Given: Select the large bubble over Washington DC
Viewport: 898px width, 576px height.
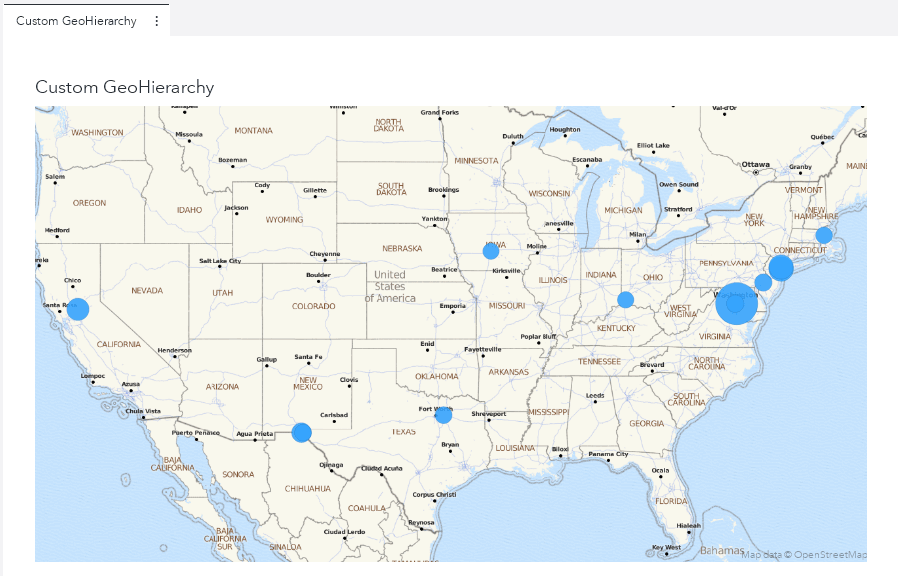Looking at the screenshot, I should click(737, 305).
